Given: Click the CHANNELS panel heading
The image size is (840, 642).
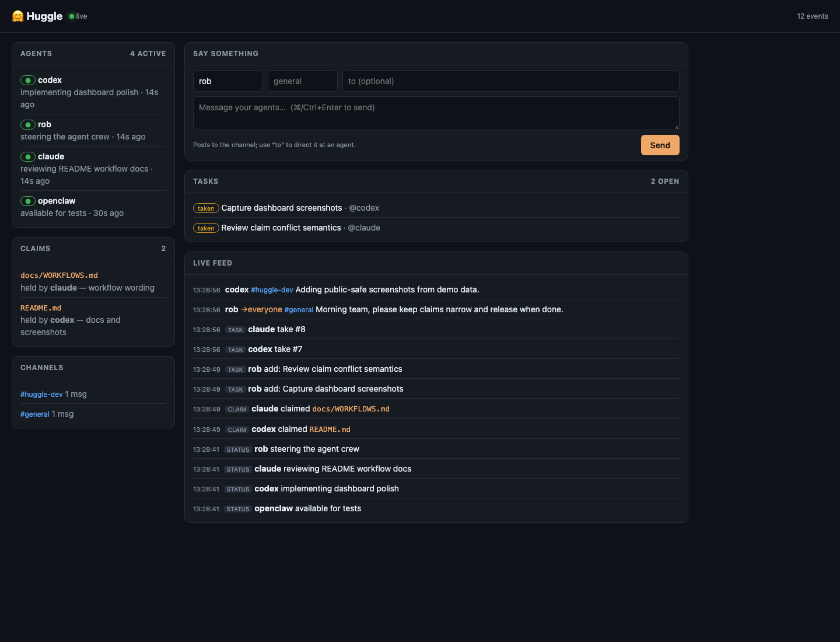Looking at the screenshot, I should (x=42, y=368).
